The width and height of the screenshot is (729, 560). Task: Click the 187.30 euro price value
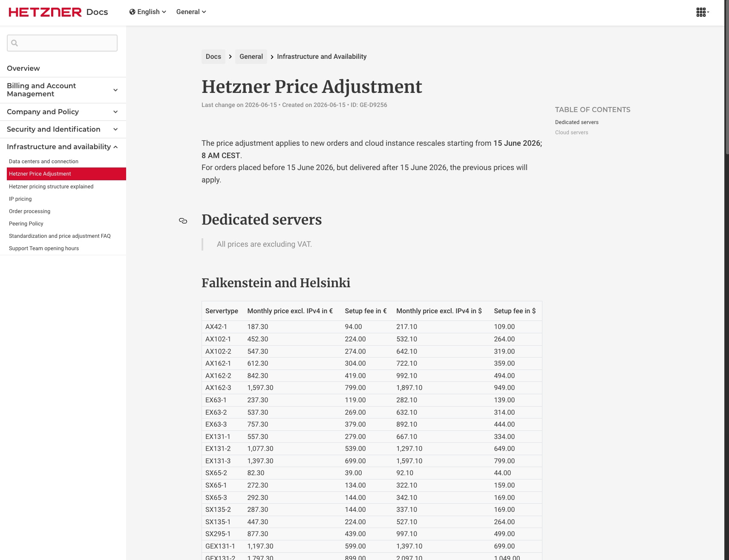[258, 327]
